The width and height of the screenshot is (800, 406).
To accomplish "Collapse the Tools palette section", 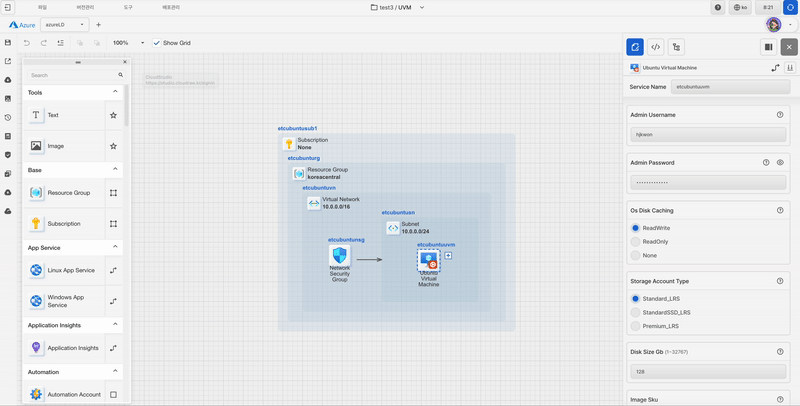I will [115, 92].
